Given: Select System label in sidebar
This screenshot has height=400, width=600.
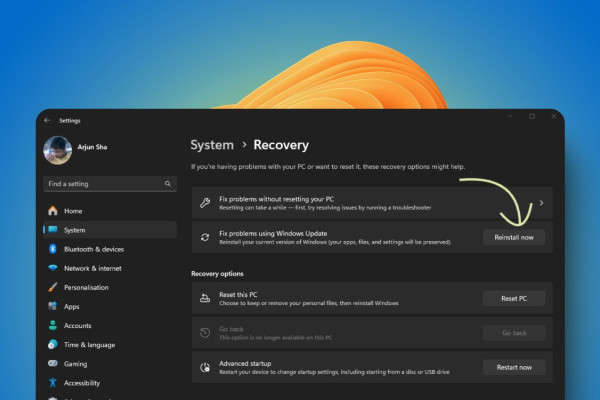Looking at the screenshot, I should (75, 230).
